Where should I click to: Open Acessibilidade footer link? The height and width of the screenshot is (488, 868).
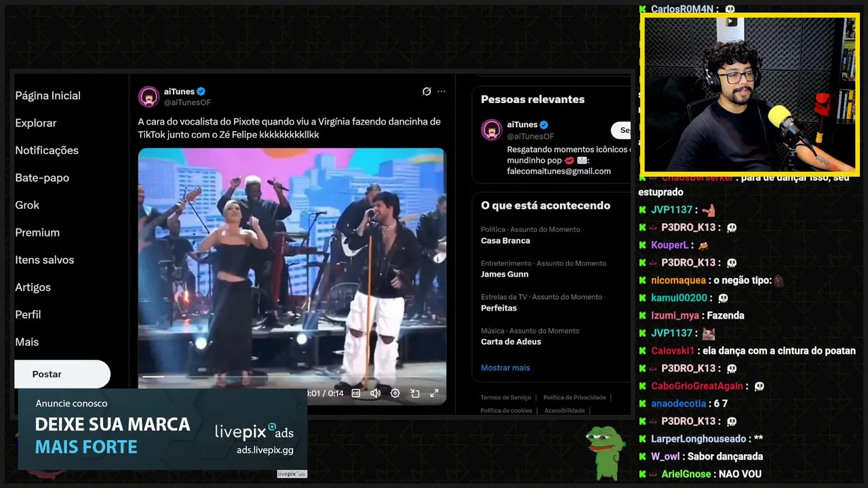[x=564, y=410]
